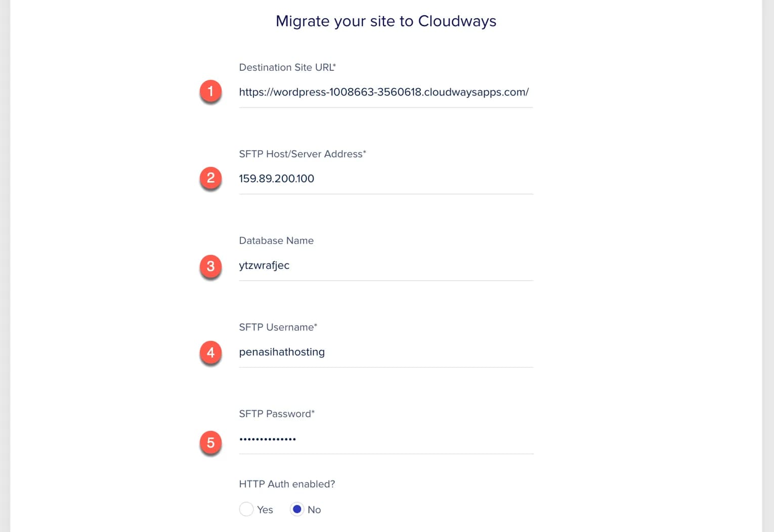Click the red step marker numbered 4
The height and width of the screenshot is (532, 774).
coord(210,352)
